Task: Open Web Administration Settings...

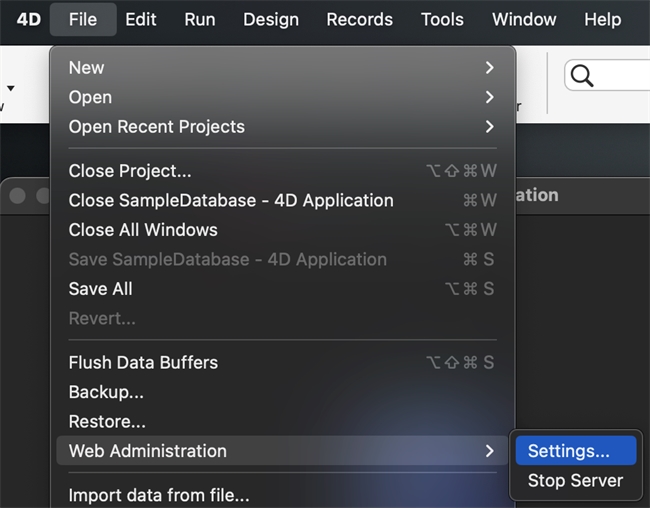Action: 569,451
